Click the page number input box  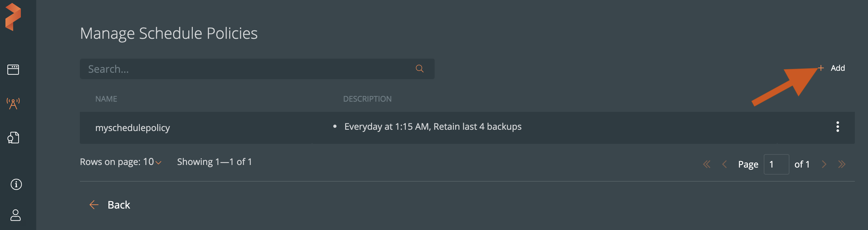click(776, 164)
